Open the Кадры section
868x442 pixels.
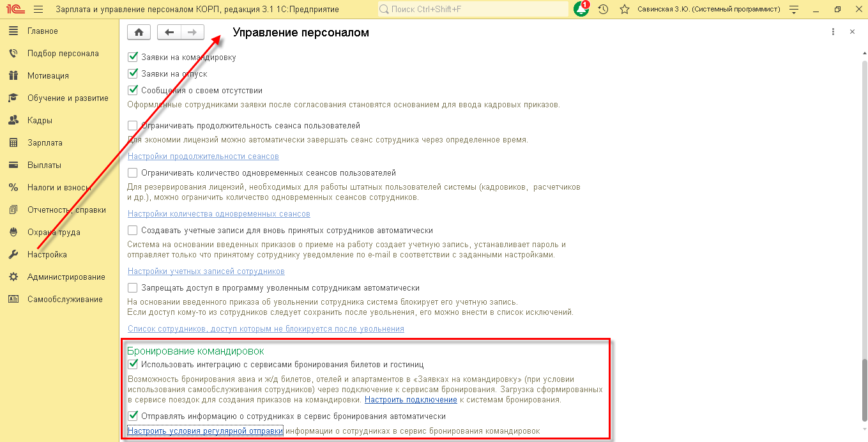tap(60, 121)
